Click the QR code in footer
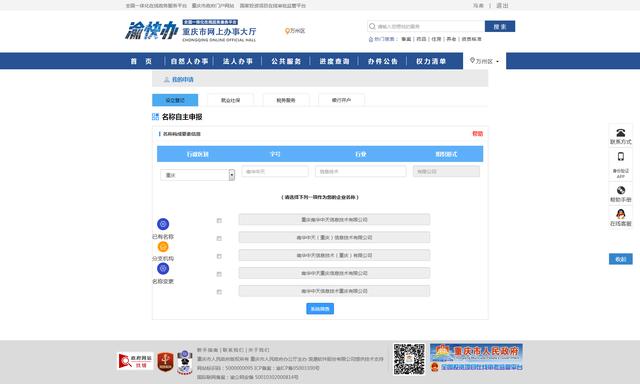The width and height of the screenshot is (640, 384). coord(409,359)
